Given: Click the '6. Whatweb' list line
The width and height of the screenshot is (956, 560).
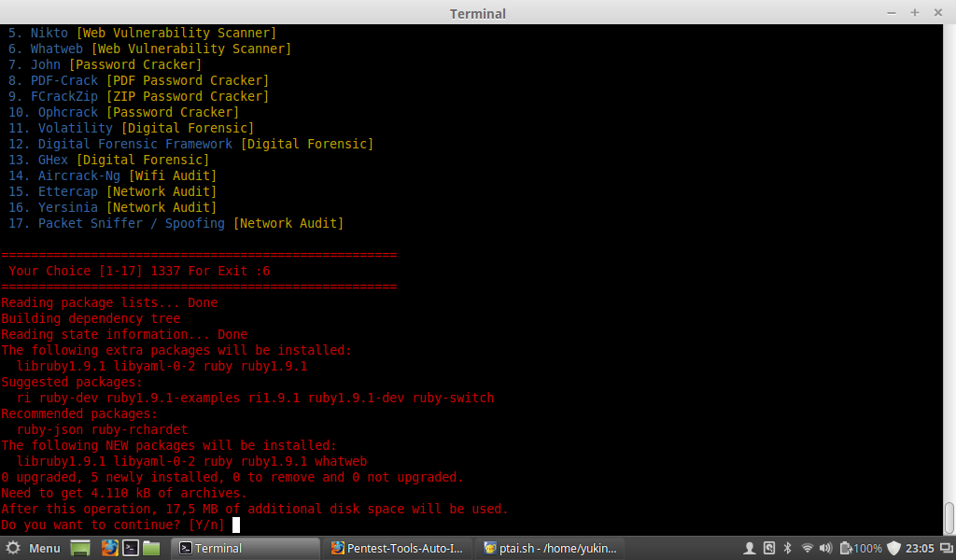Looking at the screenshot, I should click(149, 49).
